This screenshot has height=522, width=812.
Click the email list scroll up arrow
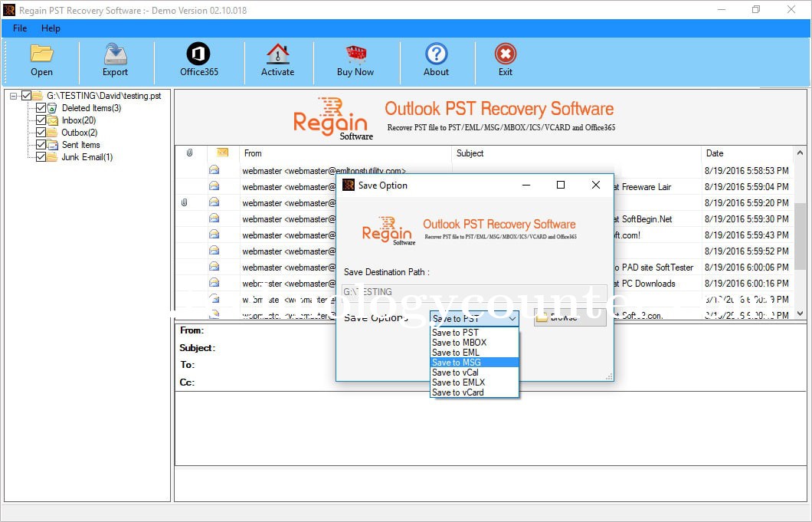click(800, 153)
